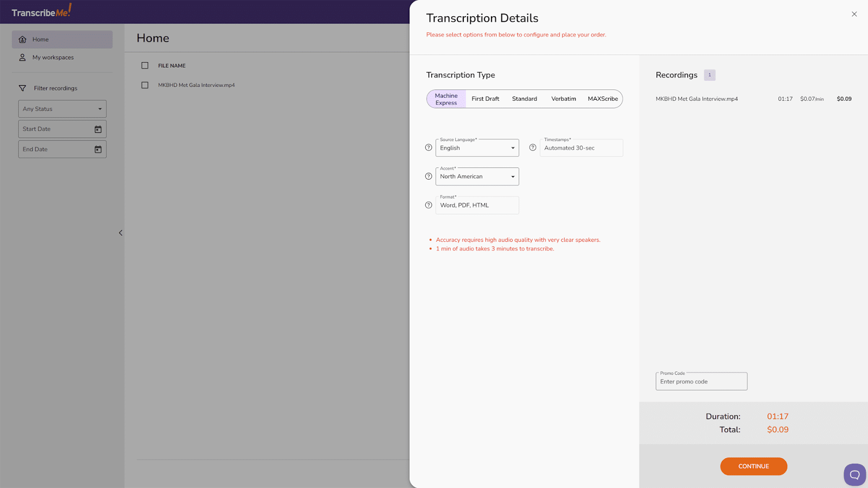Collapse the sidebar with the chevron arrow
The width and height of the screenshot is (868, 488).
click(120, 233)
